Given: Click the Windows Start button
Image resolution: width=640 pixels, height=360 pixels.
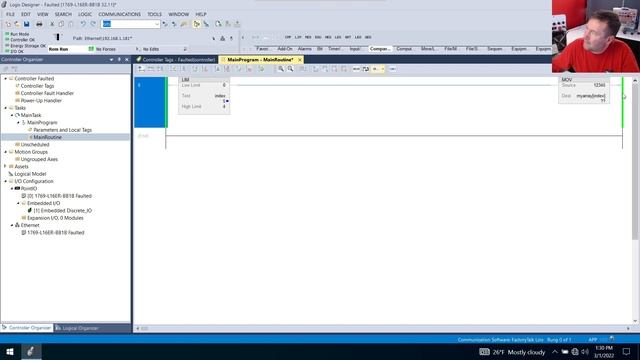Looking at the screenshot, I should pyautogui.click(x=10, y=351).
